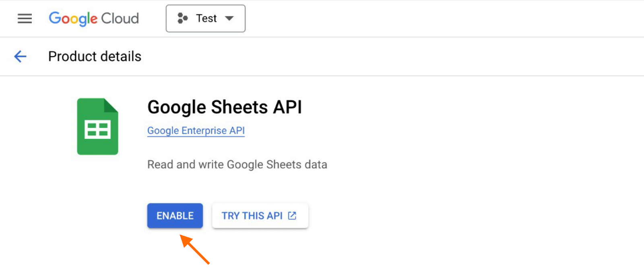Expand the project selector labeled Test
The height and width of the screenshot is (279, 644).
205,18
